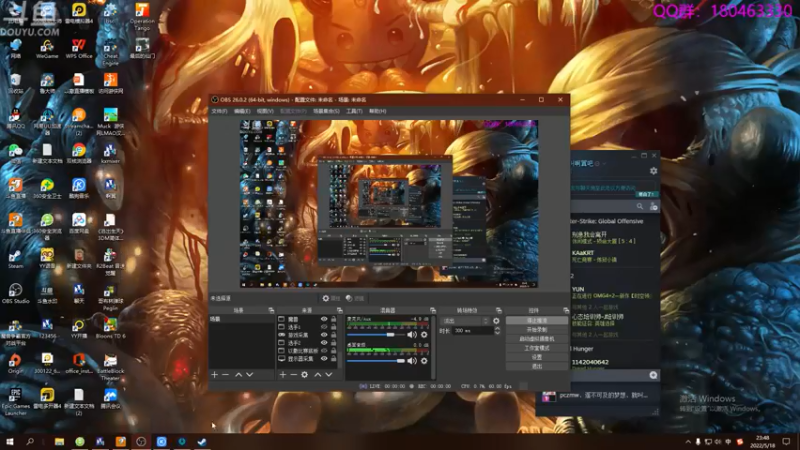Add a new scene with the plus icon
The height and width of the screenshot is (450, 800).
point(214,374)
